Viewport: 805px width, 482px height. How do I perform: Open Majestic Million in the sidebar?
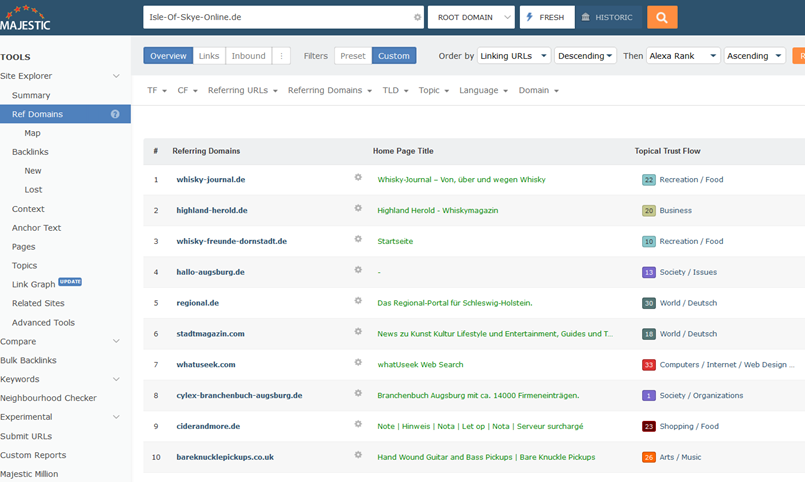pos(29,474)
